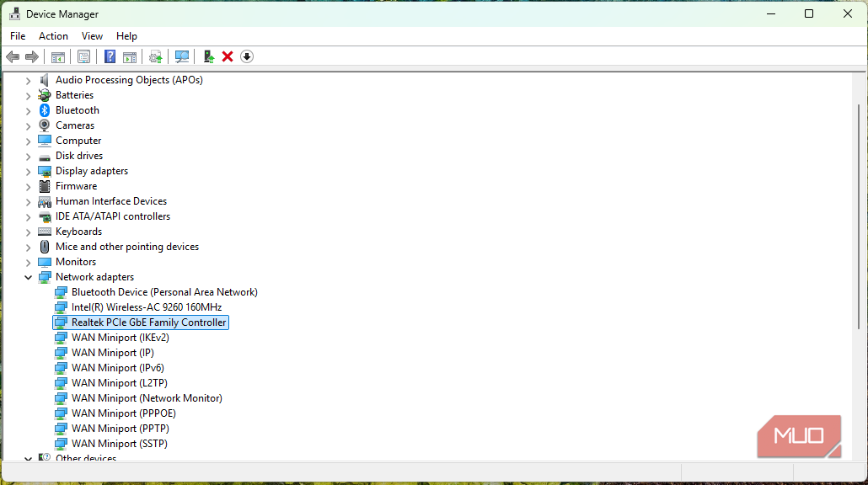The width and height of the screenshot is (868, 485).
Task: Toggle the Show/Hide Action Pane toolbar icon
Action: 130,56
